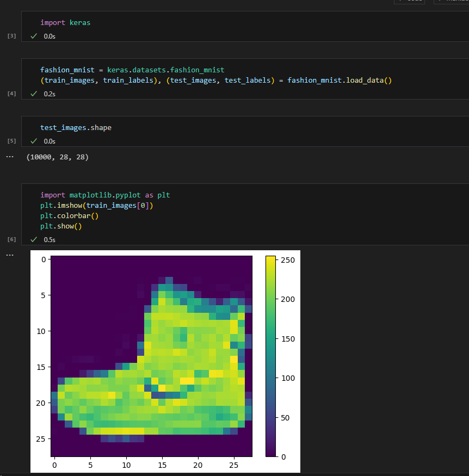Click the 'import matplotlib.pyplot as plt' line
This screenshot has height=476, width=469.
tap(105, 195)
